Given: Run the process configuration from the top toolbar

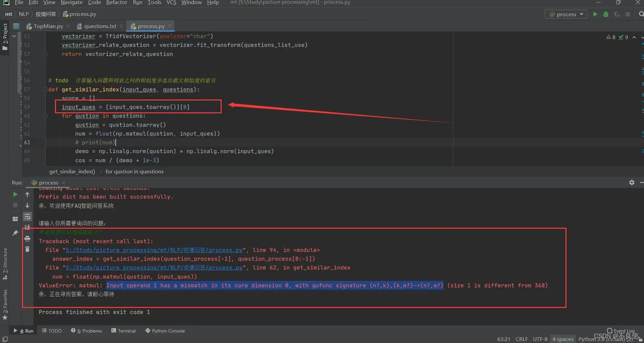Looking at the screenshot, I should [x=595, y=14].
